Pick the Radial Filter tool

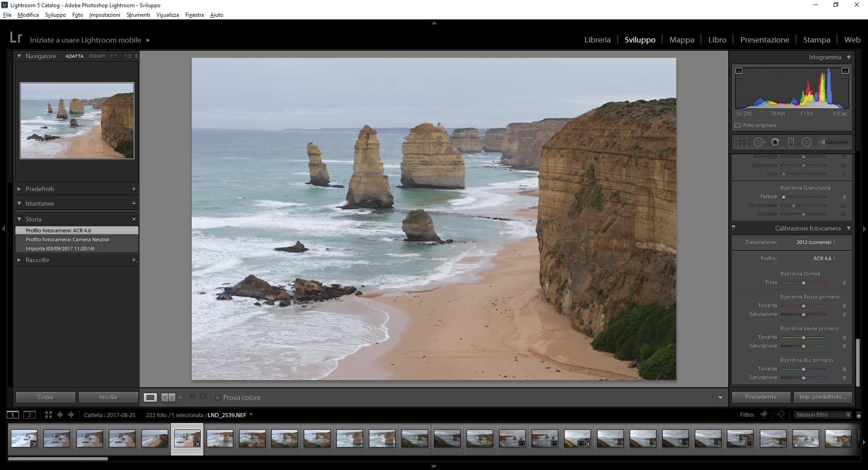(807, 142)
